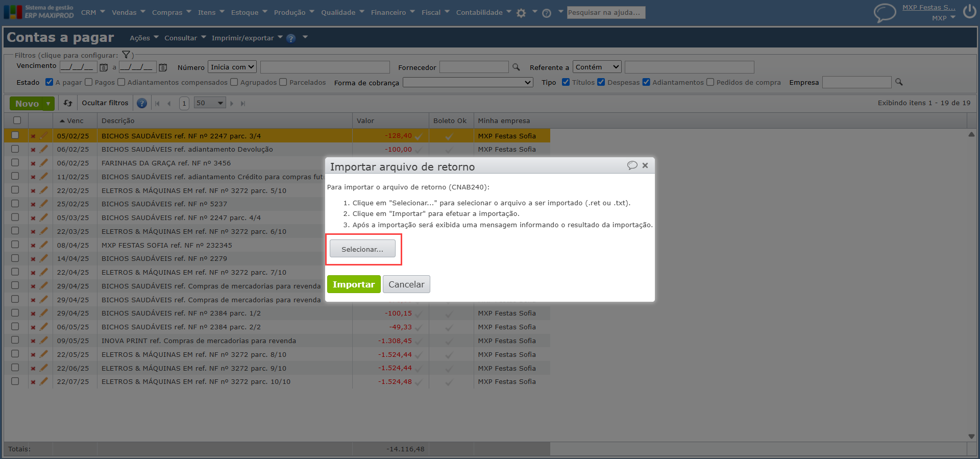This screenshot has width=980, height=459.
Task: Cancel the import dialog
Action: click(x=406, y=284)
